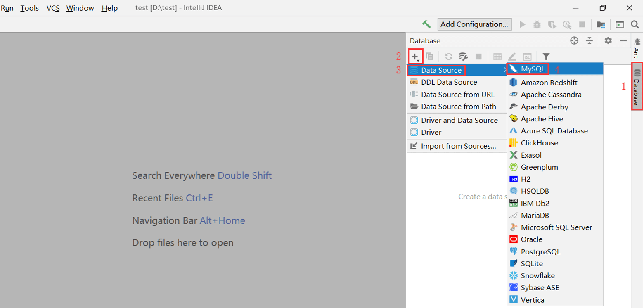Open the Help menu
This screenshot has height=308, width=644.
coord(109,8)
